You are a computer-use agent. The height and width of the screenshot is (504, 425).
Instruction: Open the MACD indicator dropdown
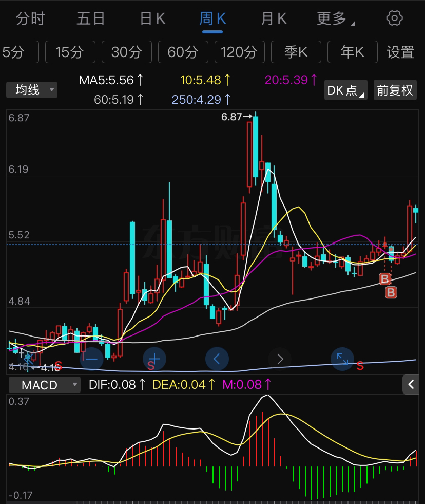[44, 385]
